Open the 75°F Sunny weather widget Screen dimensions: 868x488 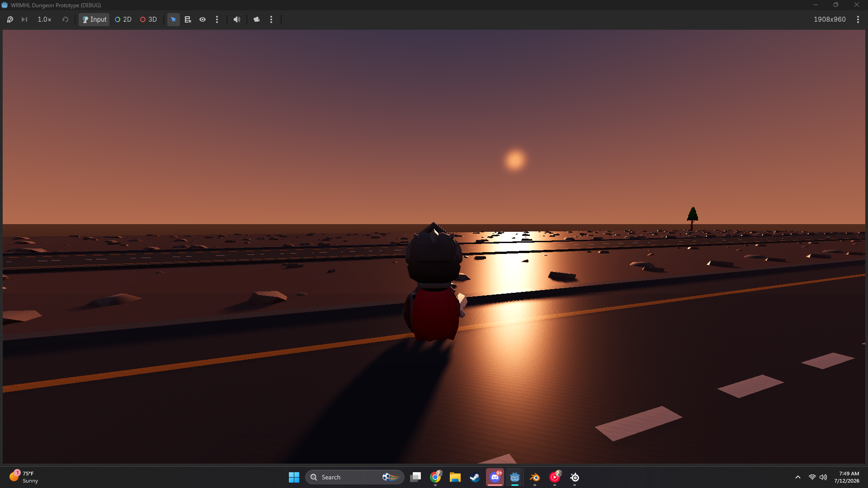tap(24, 477)
